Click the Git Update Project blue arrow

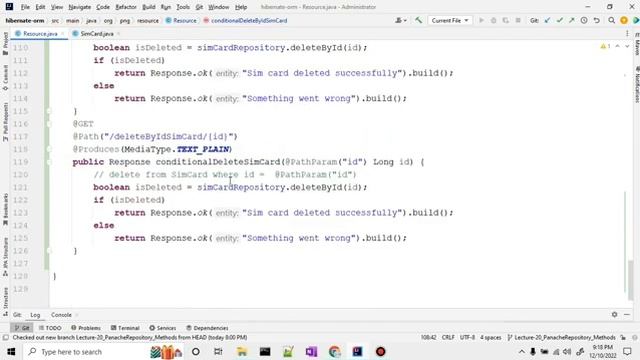click(x=547, y=20)
